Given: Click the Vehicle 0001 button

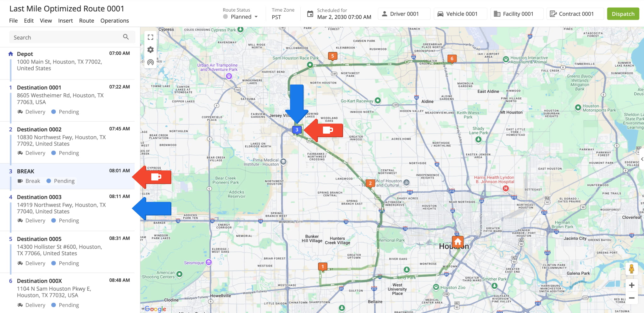Looking at the screenshot, I should [460, 14].
